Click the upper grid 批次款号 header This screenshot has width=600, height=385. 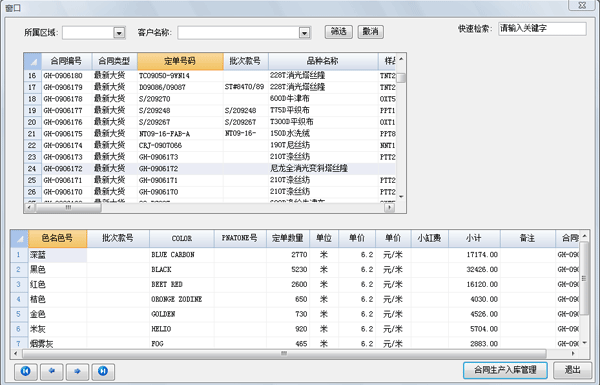(246, 61)
